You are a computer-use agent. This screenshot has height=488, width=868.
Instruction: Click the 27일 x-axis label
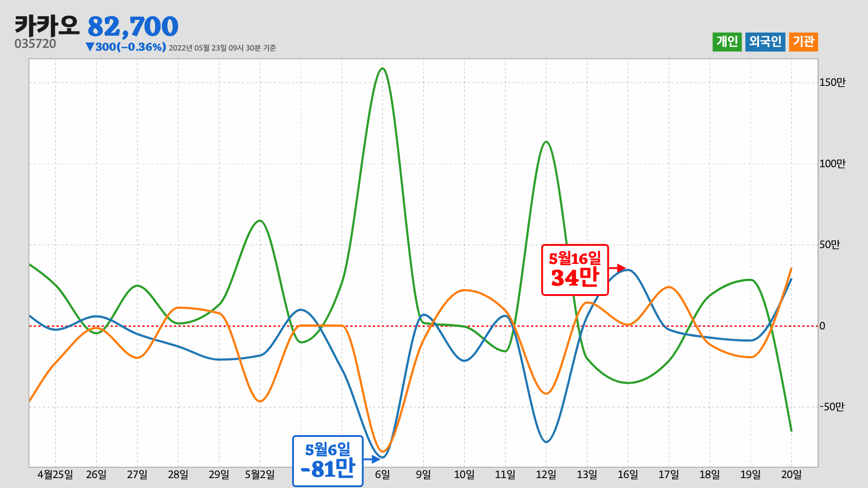137,474
